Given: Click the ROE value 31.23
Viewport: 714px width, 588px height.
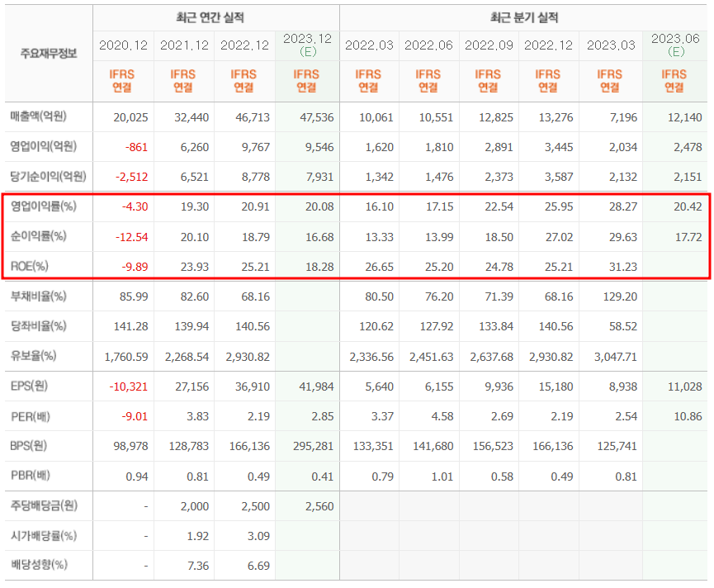Looking at the screenshot, I should point(623,267).
